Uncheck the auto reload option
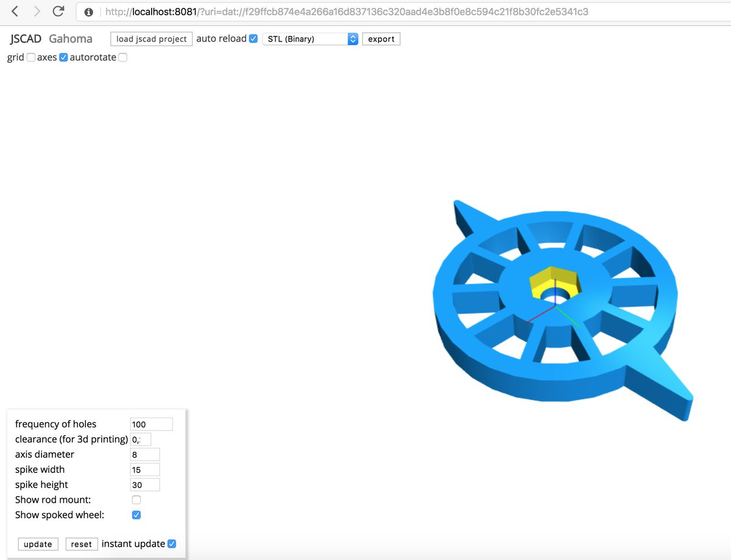Screen dimensions: 731x560 tap(253, 38)
